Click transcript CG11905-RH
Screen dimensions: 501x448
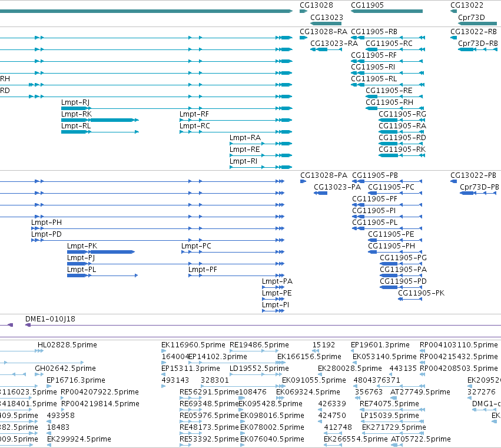coord(389,102)
